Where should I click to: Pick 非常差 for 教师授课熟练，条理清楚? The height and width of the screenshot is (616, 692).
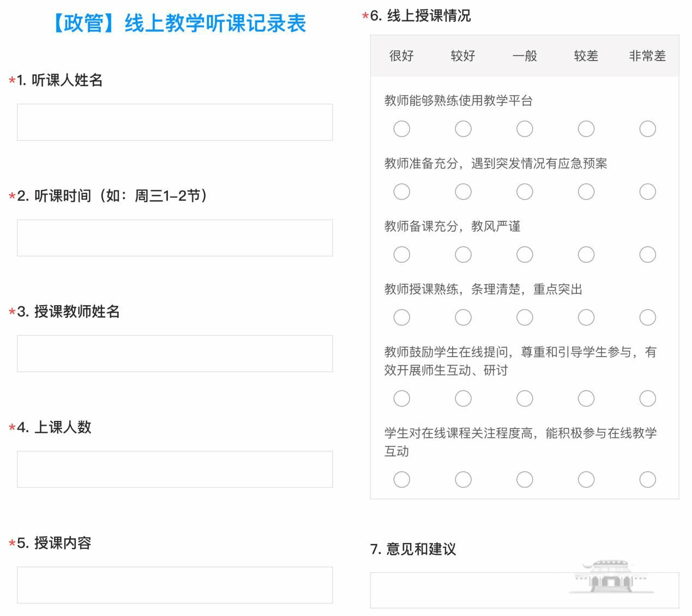tap(647, 317)
